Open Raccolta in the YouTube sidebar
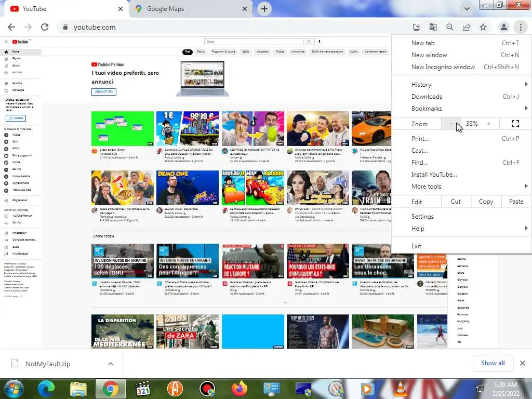The height and width of the screenshot is (399, 532). [x=21, y=83]
